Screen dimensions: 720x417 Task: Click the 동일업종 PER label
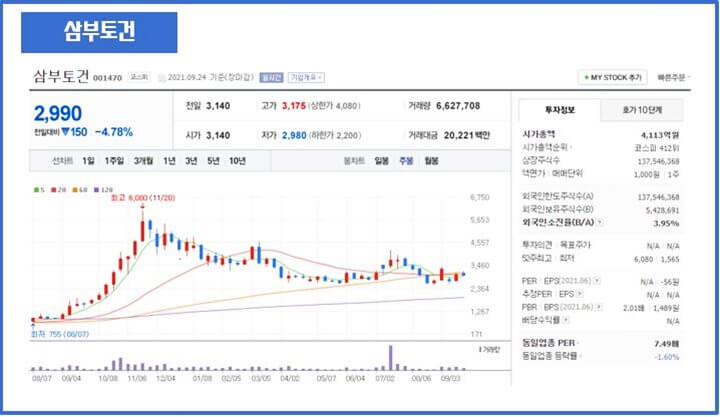coord(549,343)
